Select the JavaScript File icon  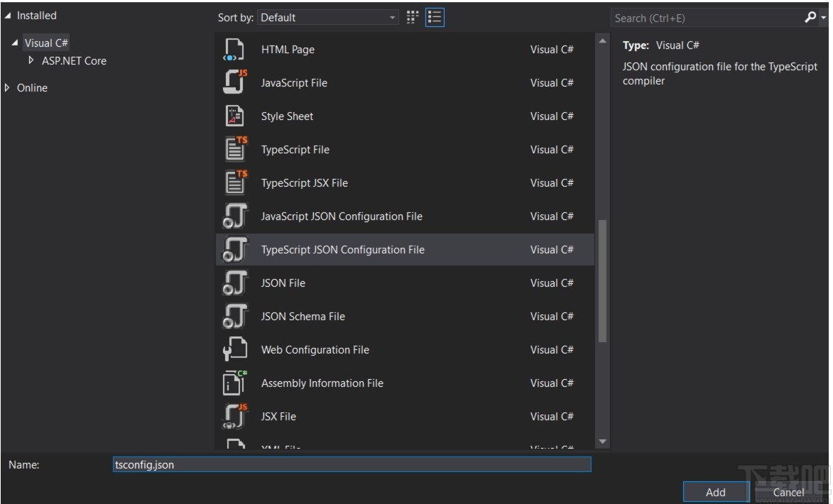[234, 83]
